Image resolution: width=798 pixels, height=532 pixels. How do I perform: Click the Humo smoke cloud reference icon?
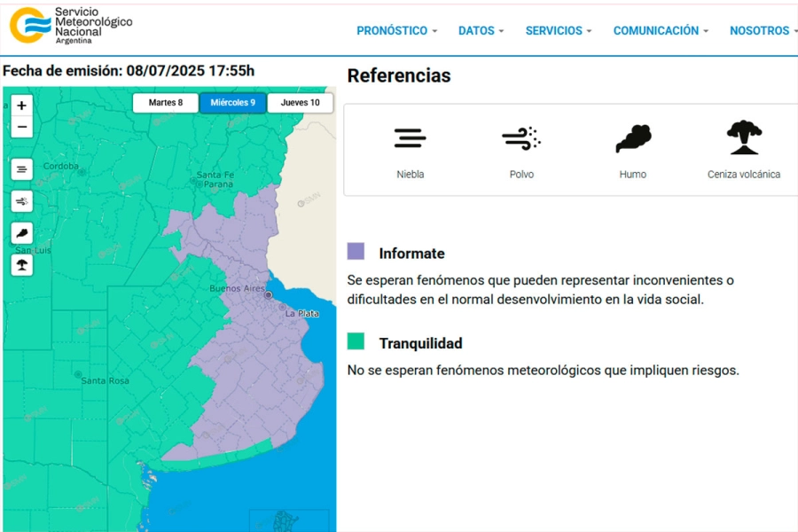coord(633,138)
